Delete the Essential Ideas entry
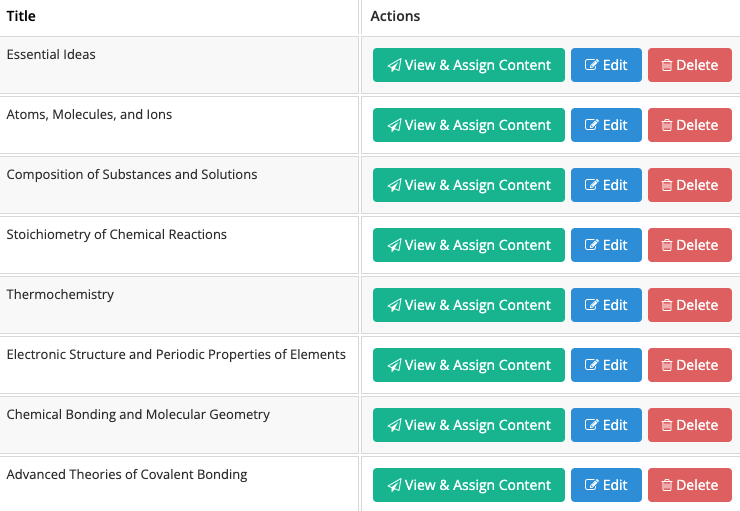 [x=690, y=65]
